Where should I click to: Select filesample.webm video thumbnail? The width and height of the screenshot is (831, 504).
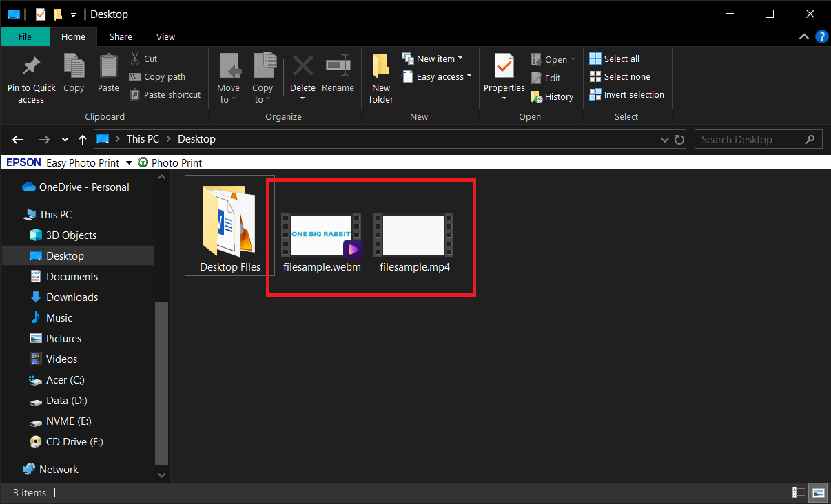pos(322,235)
